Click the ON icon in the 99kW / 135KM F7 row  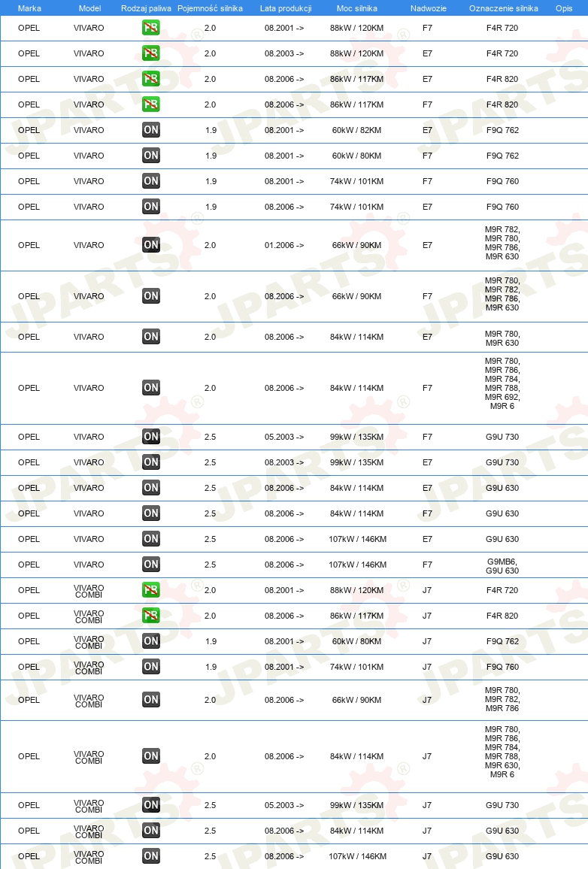150,437
